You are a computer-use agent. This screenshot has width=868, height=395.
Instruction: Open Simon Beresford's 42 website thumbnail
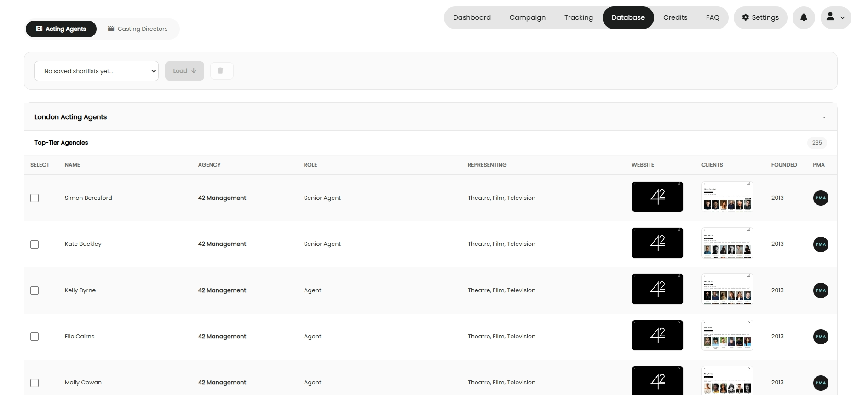(x=657, y=197)
